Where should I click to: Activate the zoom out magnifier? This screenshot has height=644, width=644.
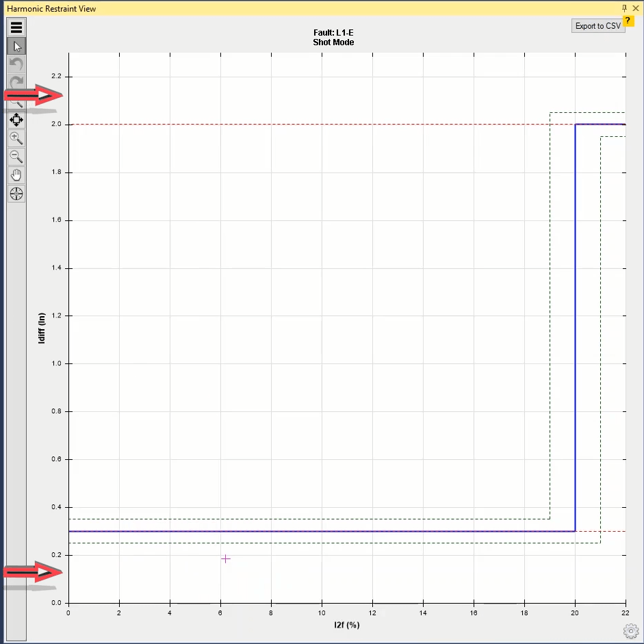[x=16, y=157]
